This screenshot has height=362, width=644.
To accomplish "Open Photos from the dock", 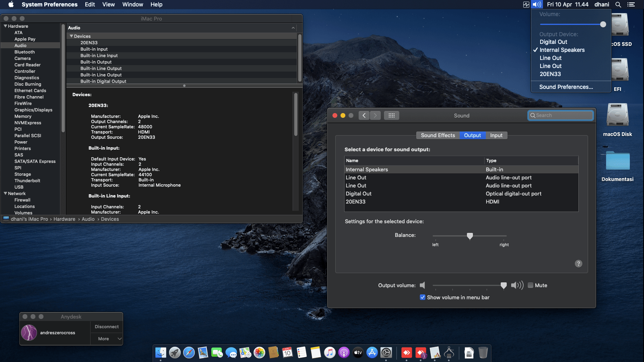I will (259, 353).
